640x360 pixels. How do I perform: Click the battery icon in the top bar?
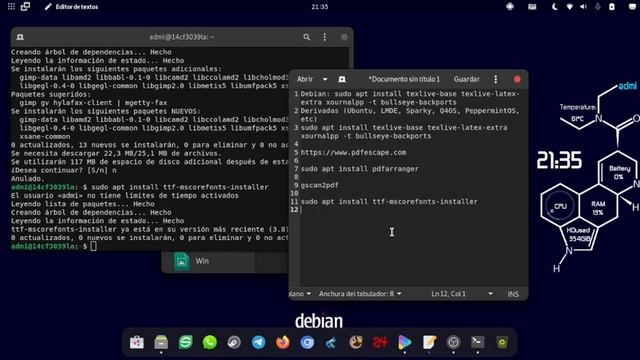pos(612,7)
